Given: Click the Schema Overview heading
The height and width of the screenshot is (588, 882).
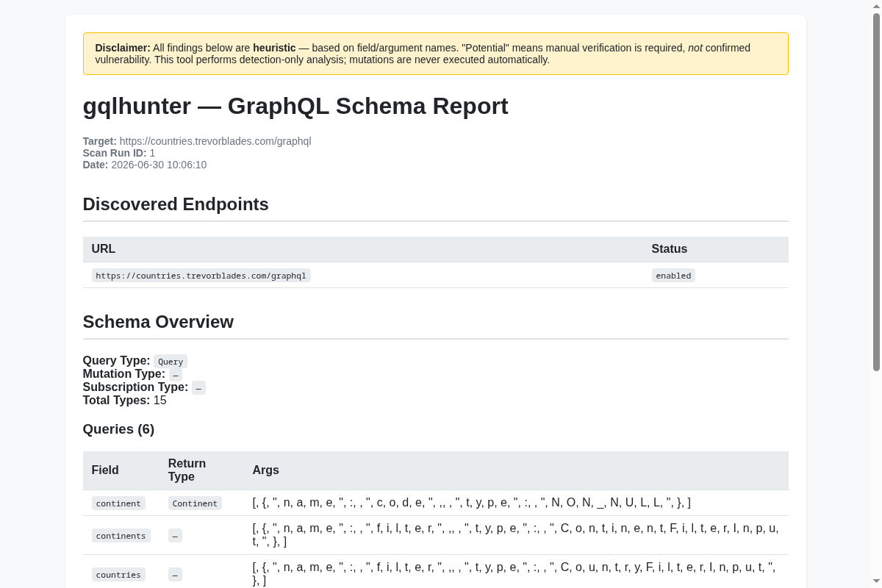Looking at the screenshot, I should [x=158, y=322].
